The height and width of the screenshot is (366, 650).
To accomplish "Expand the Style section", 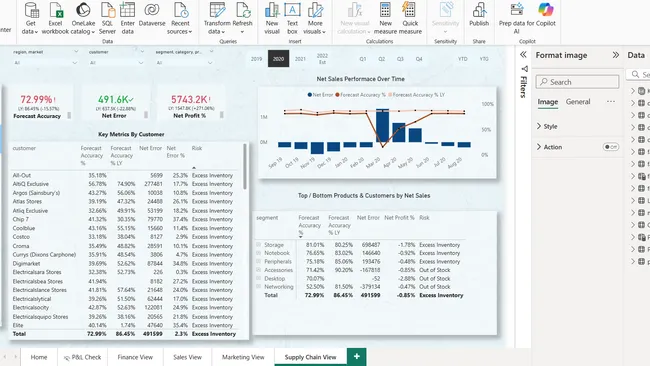I will (x=547, y=126).
